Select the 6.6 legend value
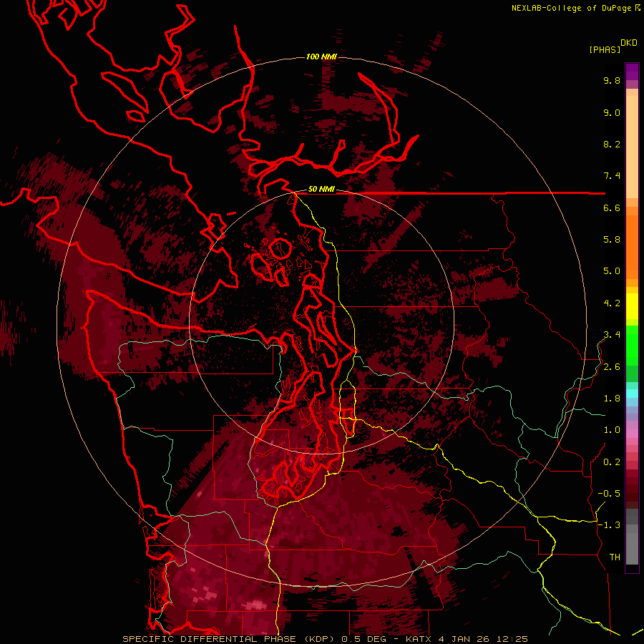This screenshot has height=644, width=644. [612, 208]
